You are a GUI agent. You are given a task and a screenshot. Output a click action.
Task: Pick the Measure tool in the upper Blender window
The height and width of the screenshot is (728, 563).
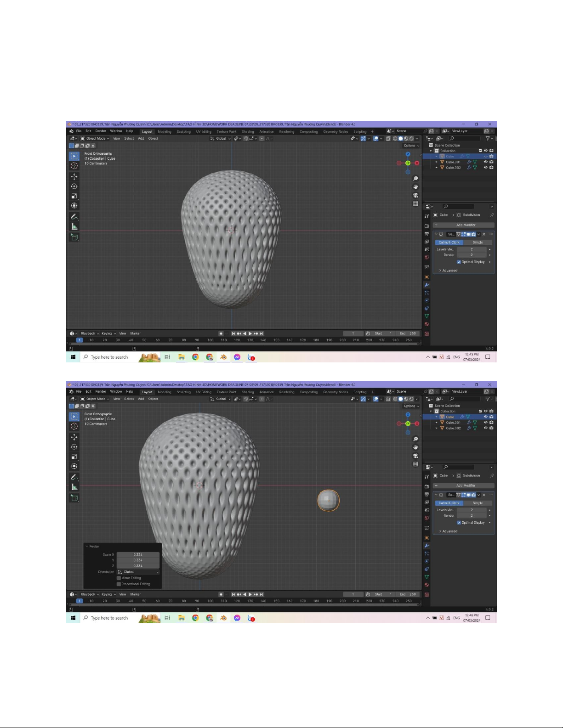coord(74,226)
